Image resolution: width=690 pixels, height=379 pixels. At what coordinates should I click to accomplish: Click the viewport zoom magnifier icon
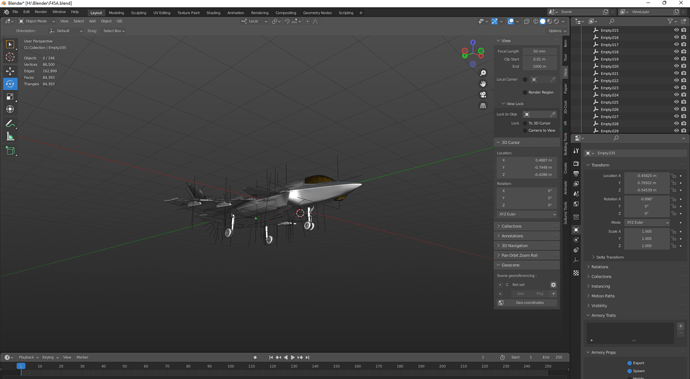coord(483,73)
